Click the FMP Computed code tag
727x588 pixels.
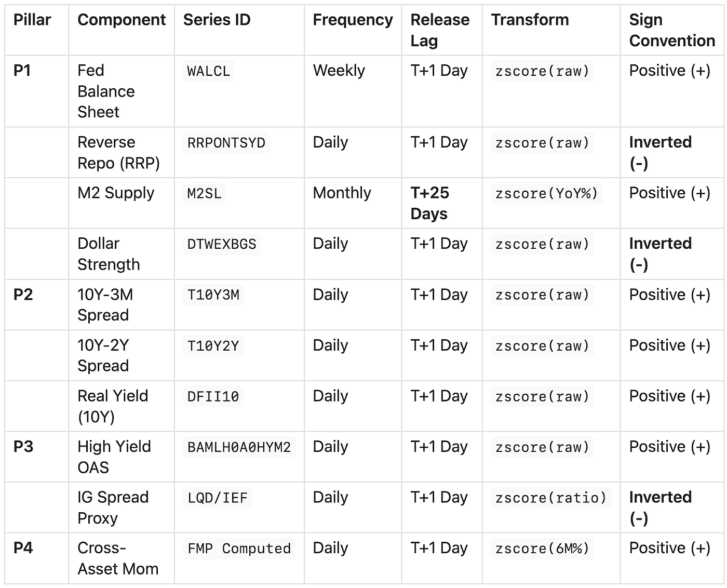[x=239, y=548]
